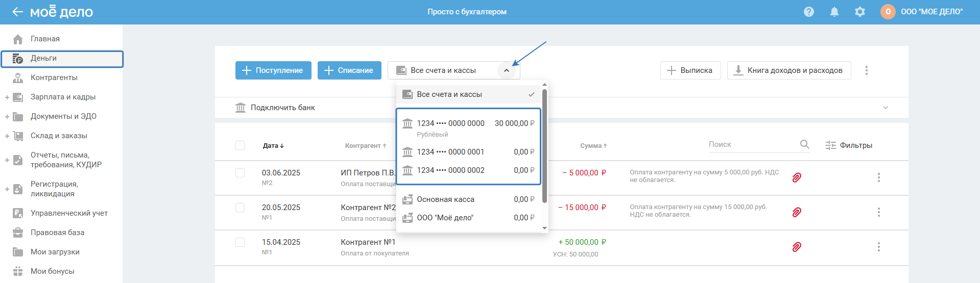The height and width of the screenshot is (283, 980).
Task: Open settings gear icon in header
Action: coord(860,12)
